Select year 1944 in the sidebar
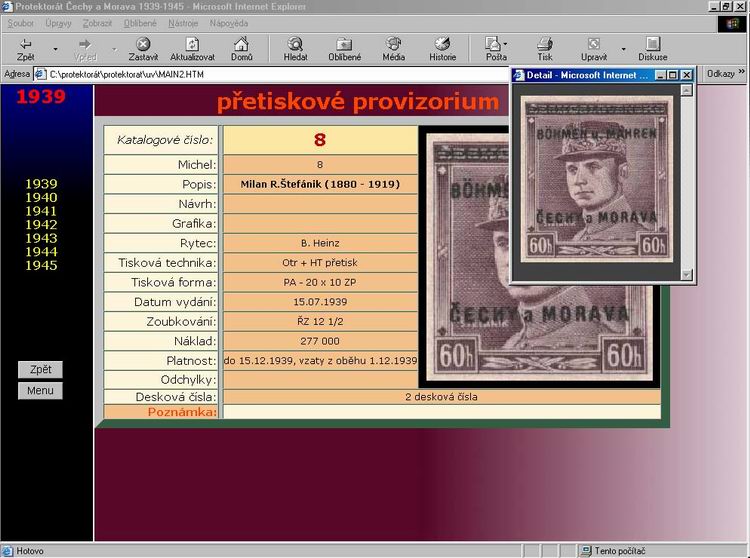The width and height of the screenshot is (750, 558). pyautogui.click(x=41, y=252)
